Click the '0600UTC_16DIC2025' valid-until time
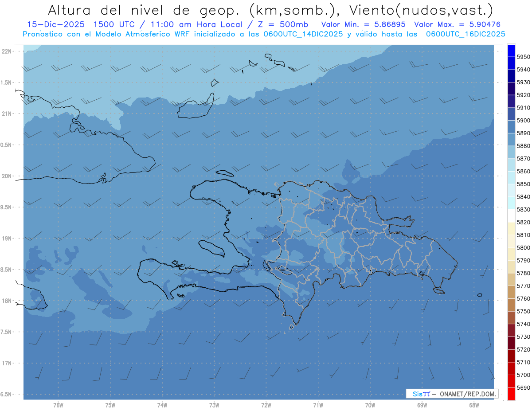This screenshot has width=532, height=411. pos(465,34)
